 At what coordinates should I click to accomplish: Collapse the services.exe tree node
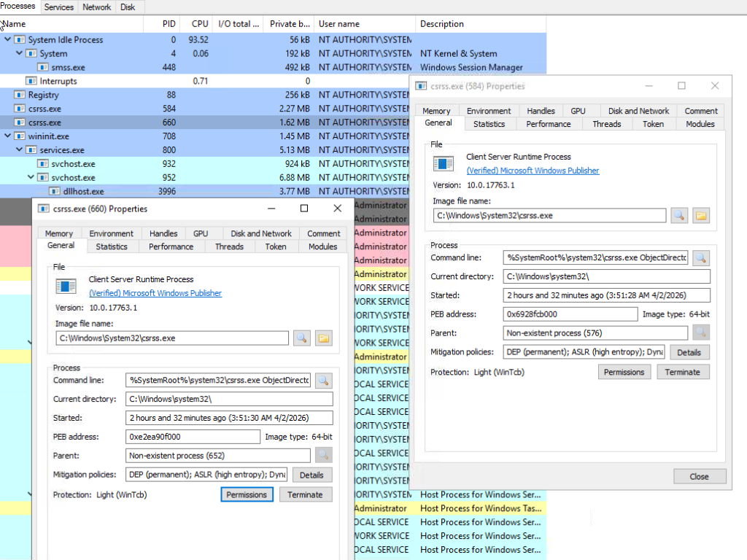tap(20, 150)
